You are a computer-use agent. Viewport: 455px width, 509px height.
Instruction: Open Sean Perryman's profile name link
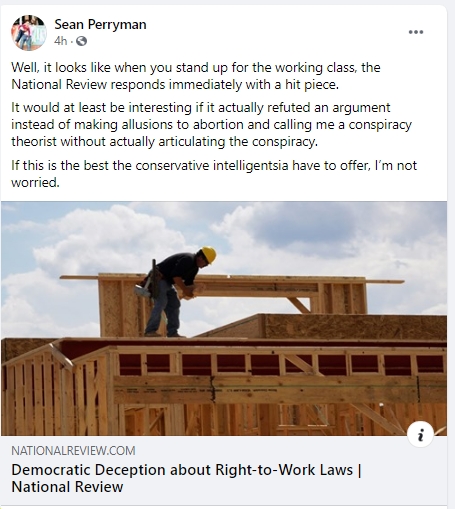coord(100,24)
